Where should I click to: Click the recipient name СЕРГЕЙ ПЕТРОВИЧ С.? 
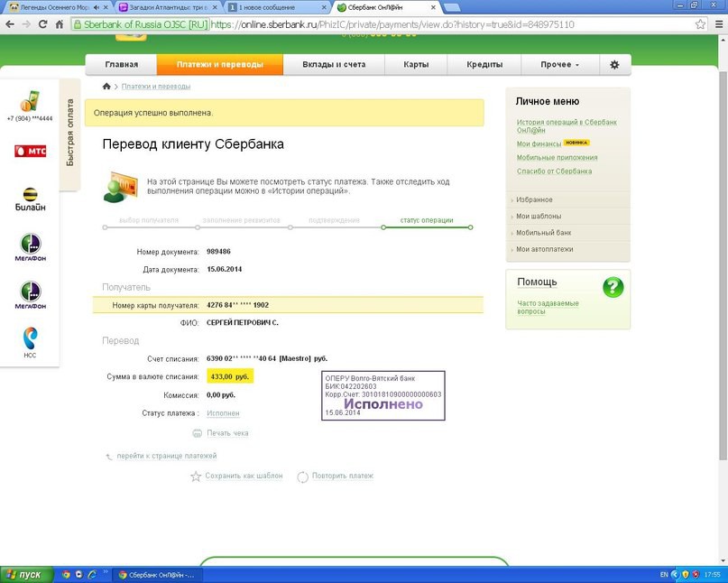tap(243, 322)
